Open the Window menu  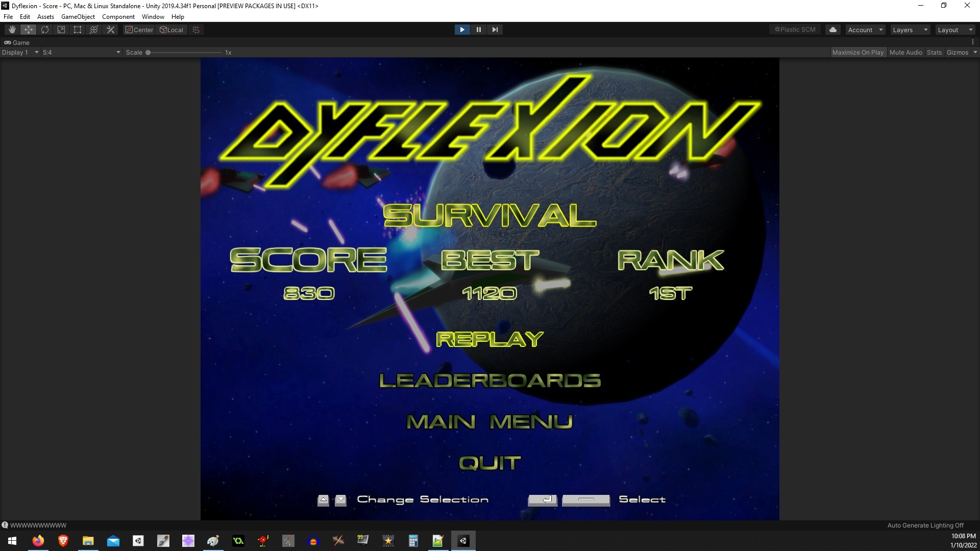click(153, 16)
